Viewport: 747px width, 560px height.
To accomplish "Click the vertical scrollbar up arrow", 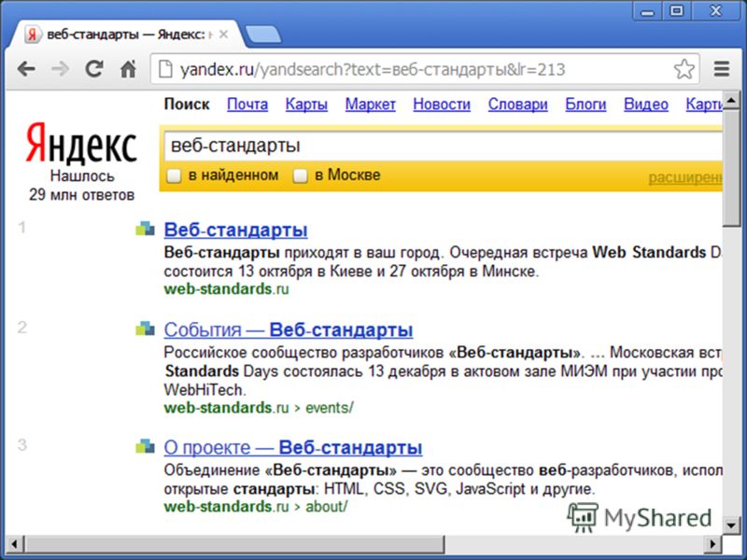I will (x=731, y=100).
